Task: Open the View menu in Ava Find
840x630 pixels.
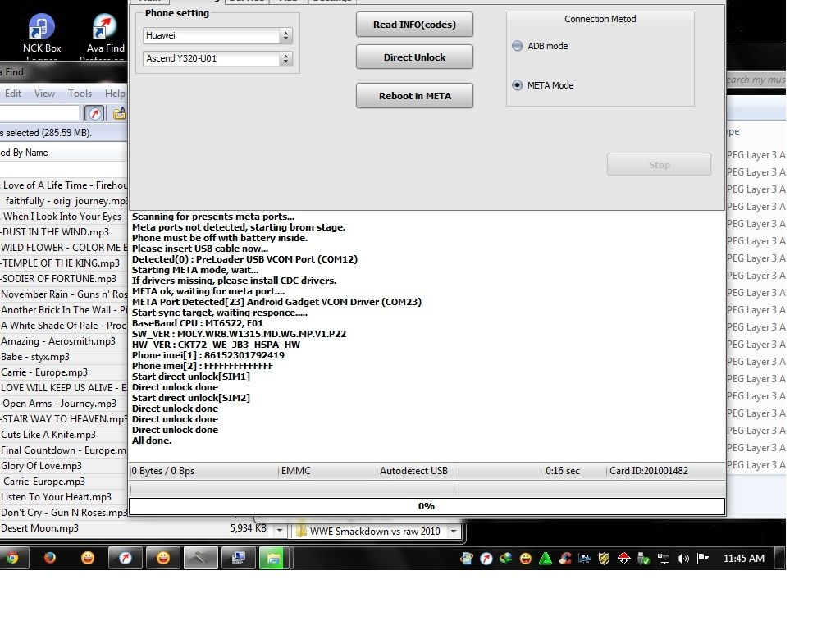Action: tap(44, 94)
